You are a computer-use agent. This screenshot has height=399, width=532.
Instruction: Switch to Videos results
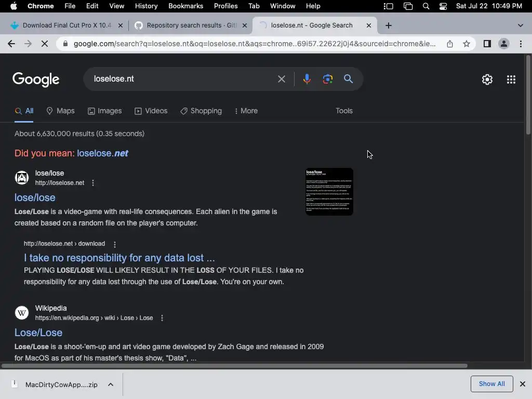pyautogui.click(x=151, y=111)
